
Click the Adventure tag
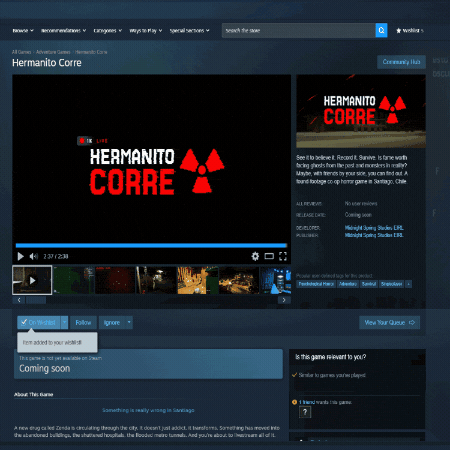point(348,284)
